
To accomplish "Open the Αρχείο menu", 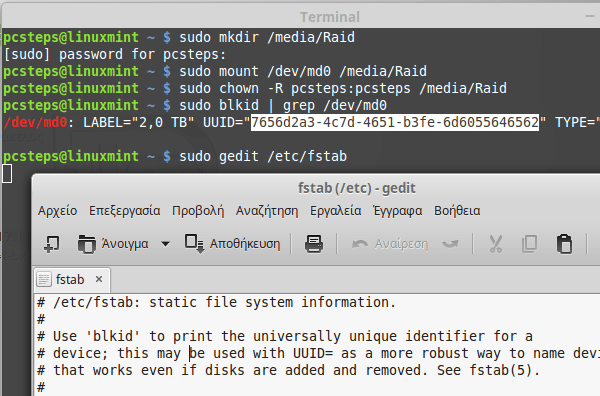I will (x=57, y=211).
